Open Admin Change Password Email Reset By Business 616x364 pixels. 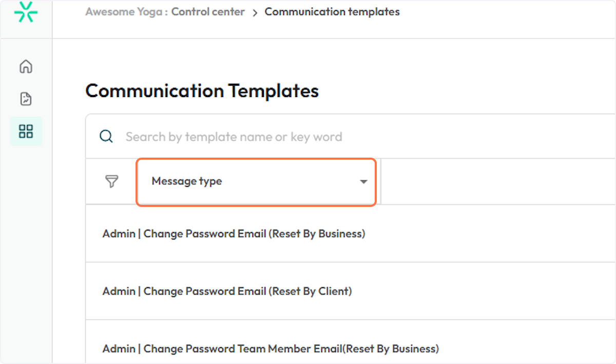tap(234, 234)
